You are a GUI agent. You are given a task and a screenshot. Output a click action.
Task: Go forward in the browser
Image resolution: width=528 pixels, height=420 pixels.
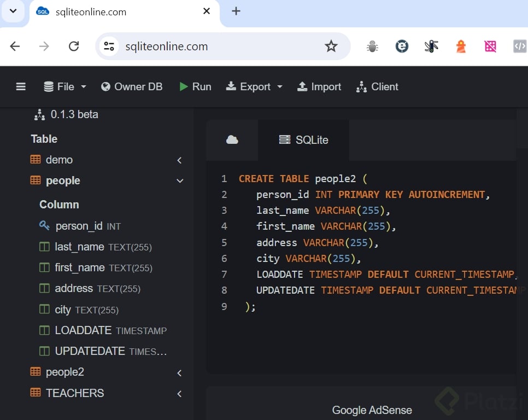coord(44,46)
